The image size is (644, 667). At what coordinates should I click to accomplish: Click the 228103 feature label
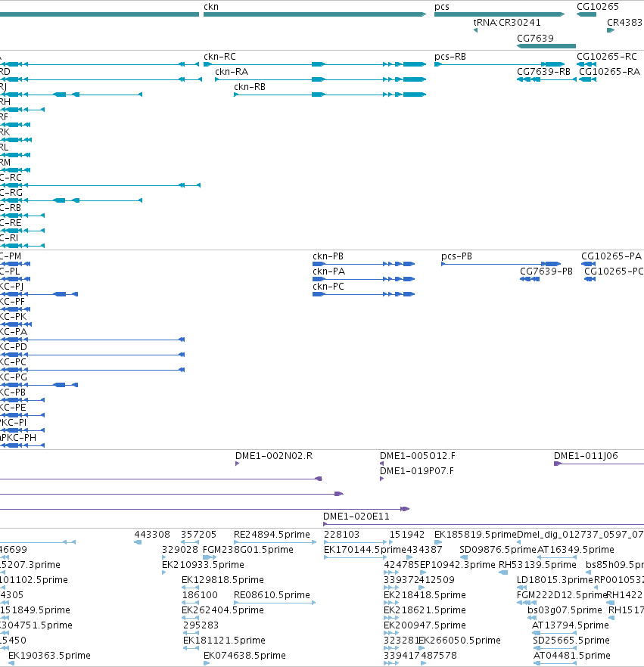pyautogui.click(x=341, y=535)
